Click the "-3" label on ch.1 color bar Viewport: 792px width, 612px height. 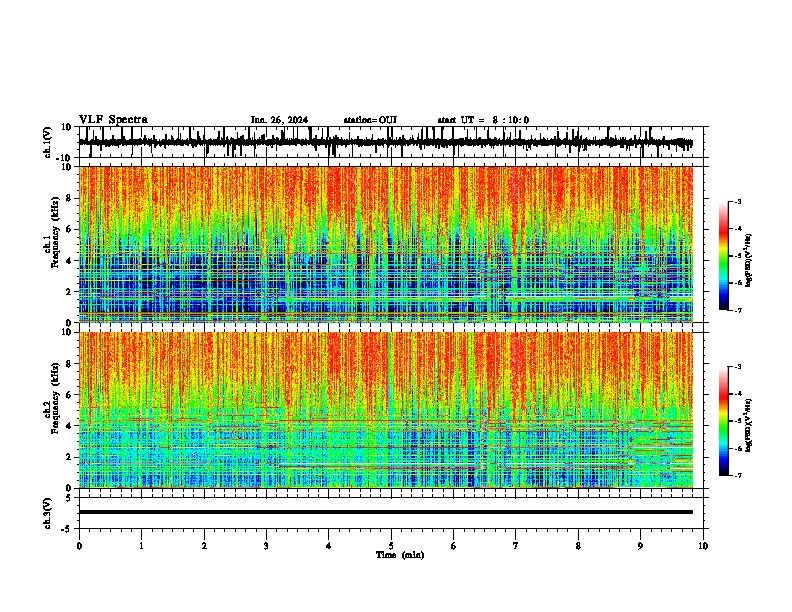point(738,202)
